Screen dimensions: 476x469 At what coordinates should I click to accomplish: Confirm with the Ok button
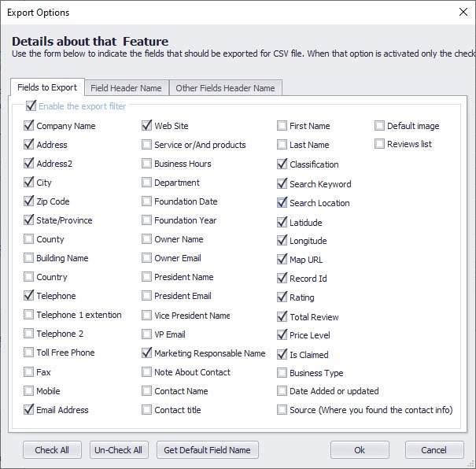coord(360,450)
